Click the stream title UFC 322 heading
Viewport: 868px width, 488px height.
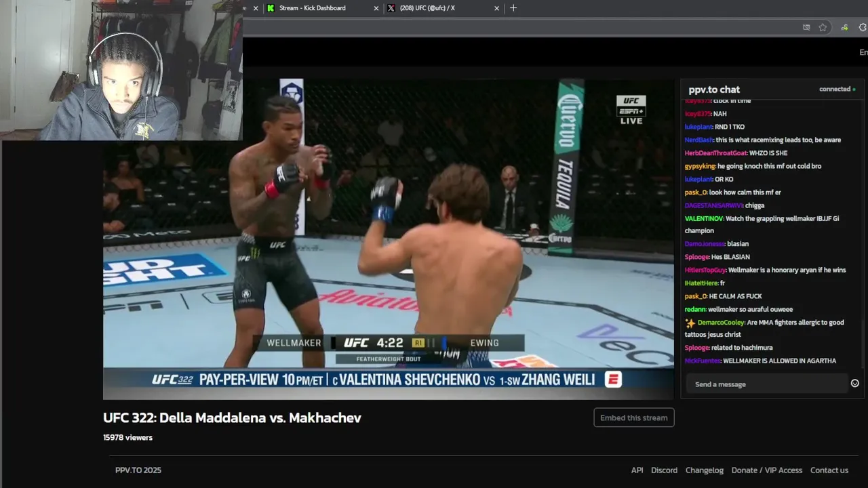tap(232, 418)
